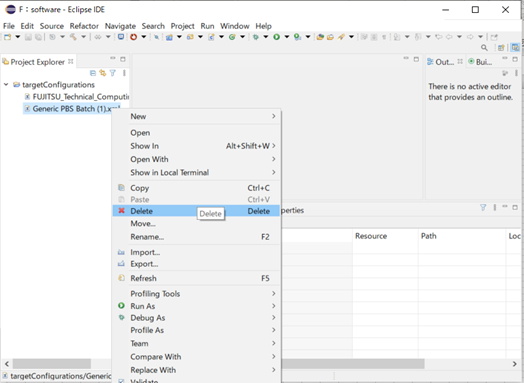Open the Project Explorer View Menu dots

click(124, 73)
